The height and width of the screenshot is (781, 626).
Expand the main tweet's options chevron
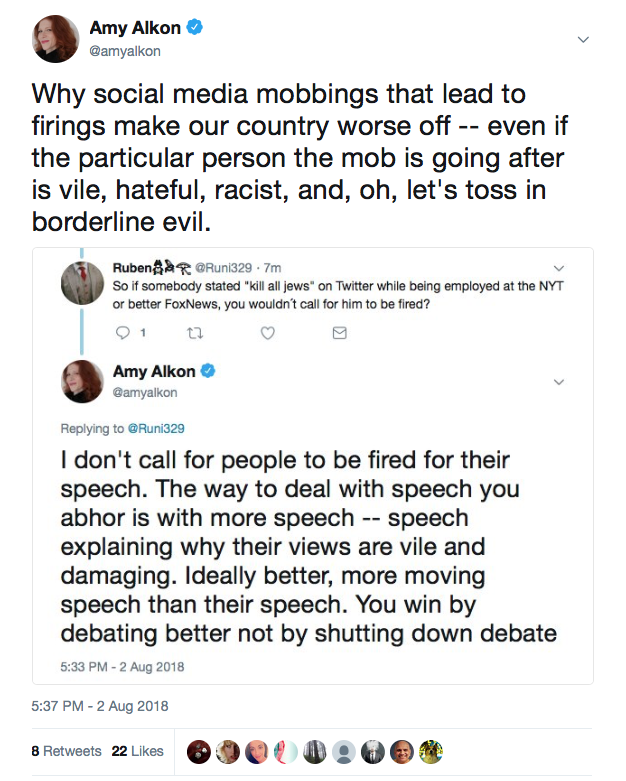(585, 40)
